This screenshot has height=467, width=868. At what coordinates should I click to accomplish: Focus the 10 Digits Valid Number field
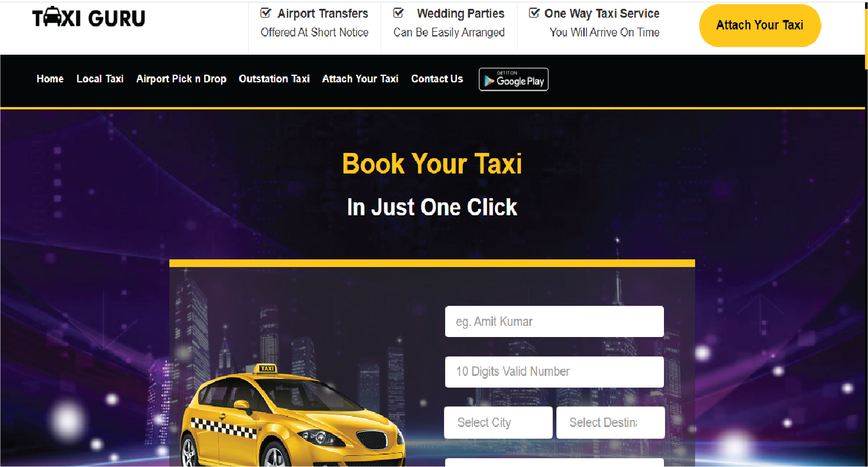(555, 372)
